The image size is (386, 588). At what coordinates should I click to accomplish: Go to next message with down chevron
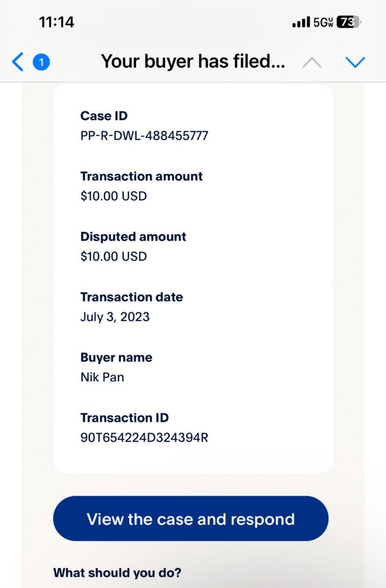click(x=355, y=62)
